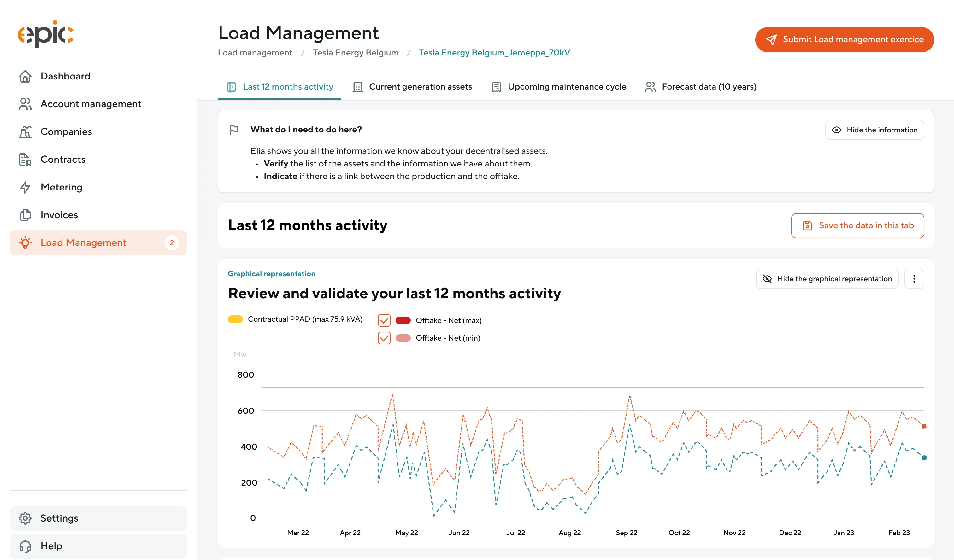Click the Help headset icon
Image resolution: width=954 pixels, height=560 pixels.
25,546
